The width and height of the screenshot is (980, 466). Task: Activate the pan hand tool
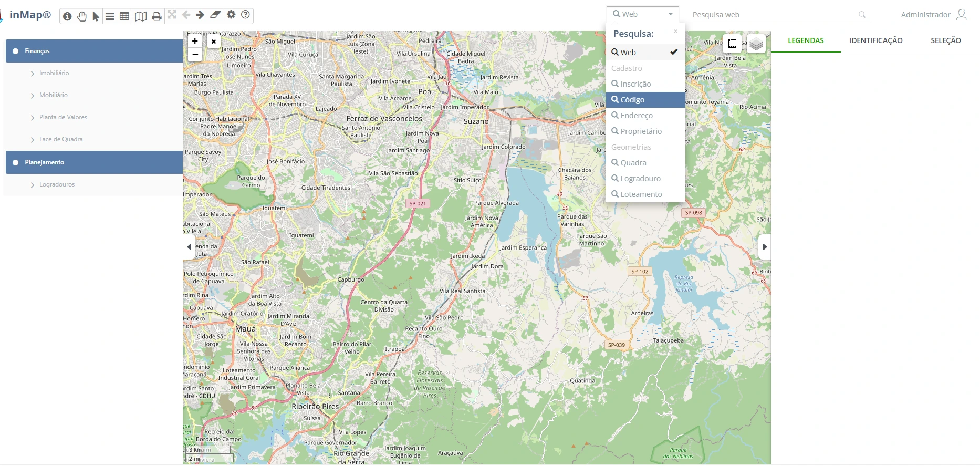(81, 16)
